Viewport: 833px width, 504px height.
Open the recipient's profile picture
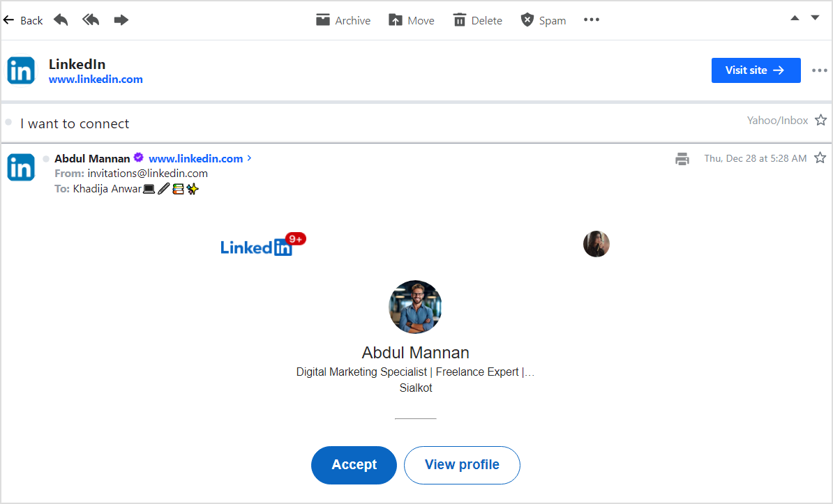click(x=596, y=244)
